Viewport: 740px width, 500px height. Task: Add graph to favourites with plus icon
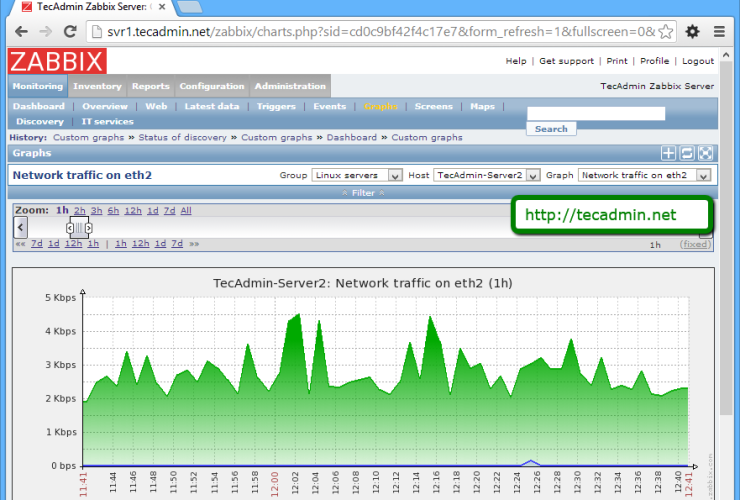pyautogui.click(x=669, y=153)
